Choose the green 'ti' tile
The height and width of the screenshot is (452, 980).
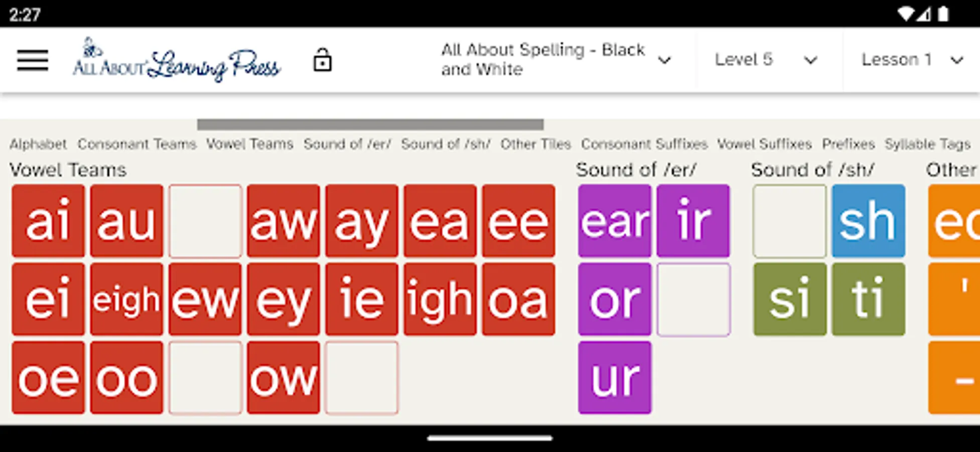pos(869,299)
